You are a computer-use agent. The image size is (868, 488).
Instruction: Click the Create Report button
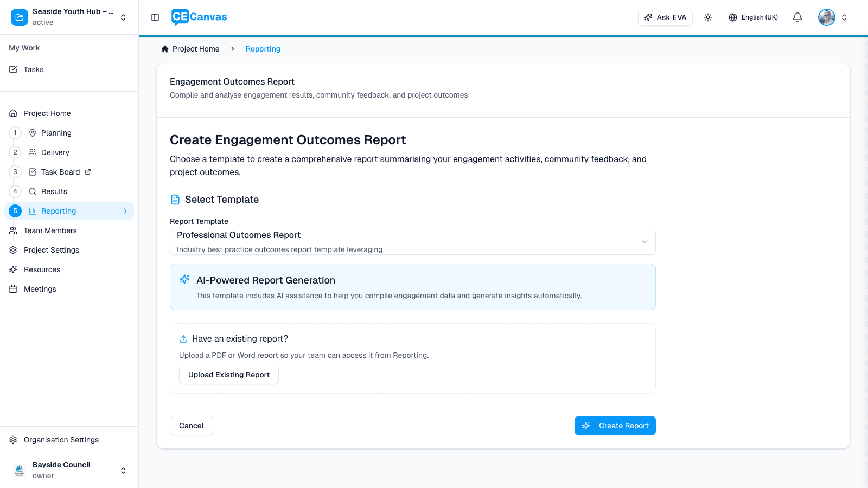pyautogui.click(x=615, y=426)
